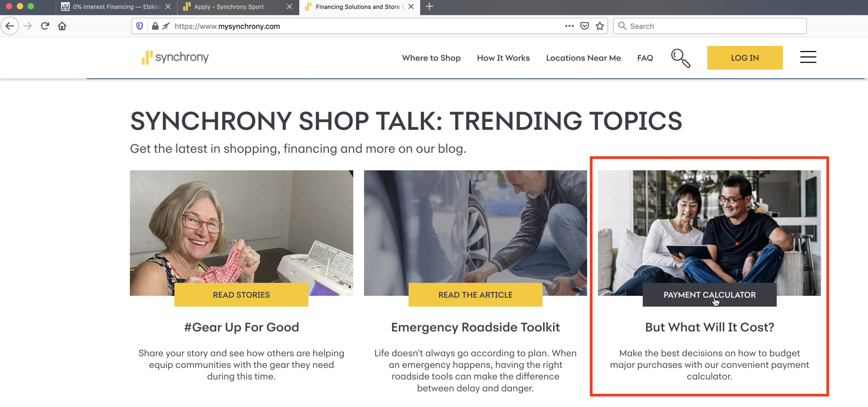The image size is (868, 407).
Task: Open the PAYMENT CALCULATOR button
Action: [x=709, y=295]
